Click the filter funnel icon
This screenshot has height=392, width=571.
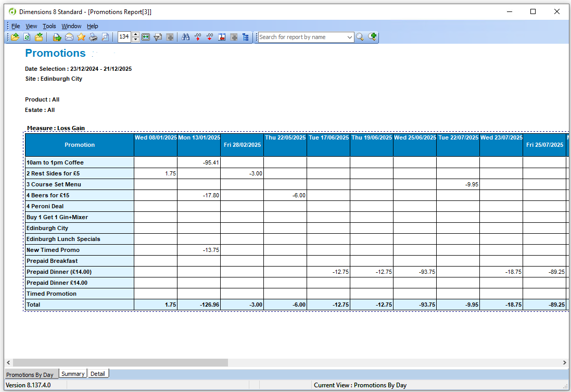click(158, 37)
